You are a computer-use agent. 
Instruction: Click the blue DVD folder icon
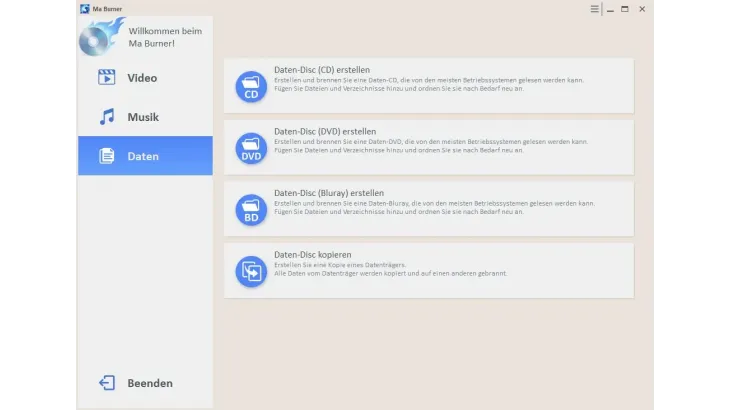[x=251, y=149]
